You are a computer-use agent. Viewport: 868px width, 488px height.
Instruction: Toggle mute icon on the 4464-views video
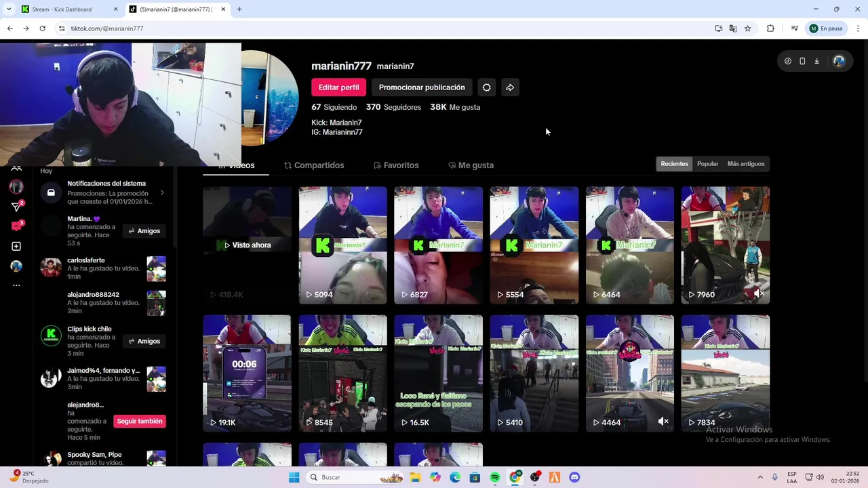663,422
